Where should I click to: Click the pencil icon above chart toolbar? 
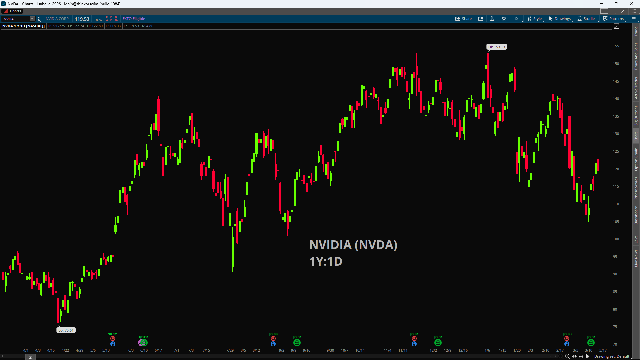(x=622, y=11)
